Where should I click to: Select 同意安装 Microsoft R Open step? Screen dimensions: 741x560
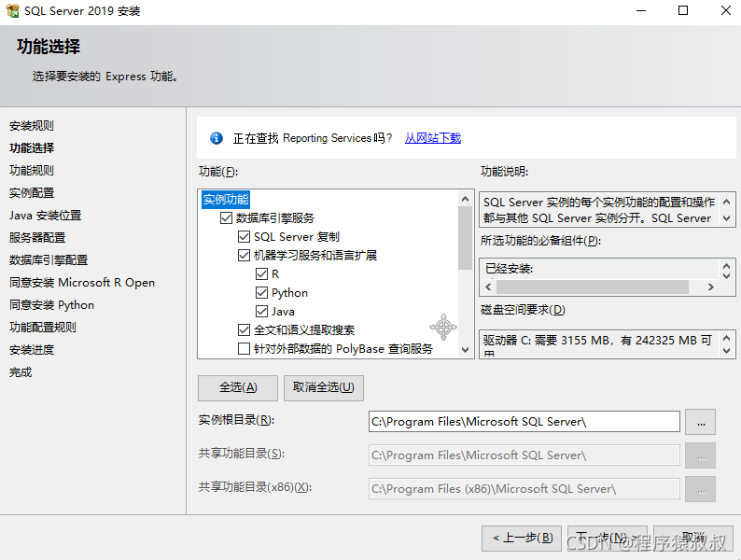coord(82,282)
